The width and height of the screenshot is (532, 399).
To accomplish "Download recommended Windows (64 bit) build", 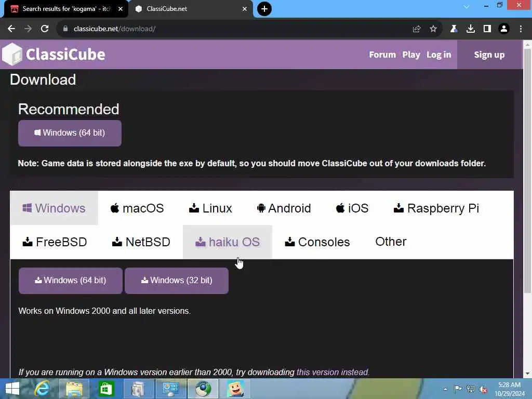I will (70, 133).
